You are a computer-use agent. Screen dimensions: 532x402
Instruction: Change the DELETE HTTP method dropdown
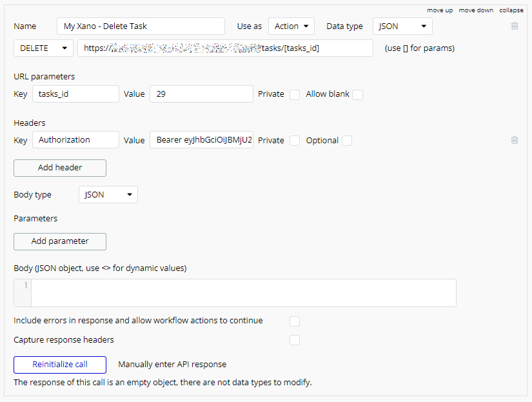tap(43, 48)
